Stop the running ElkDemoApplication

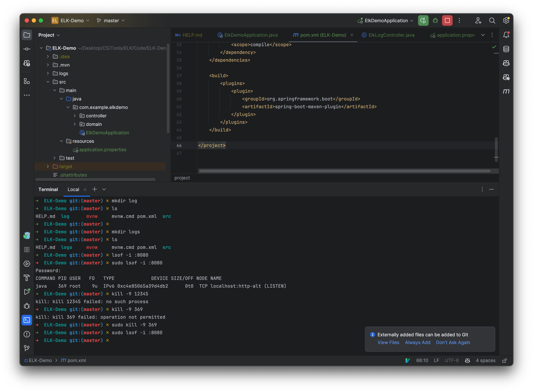(447, 20)
